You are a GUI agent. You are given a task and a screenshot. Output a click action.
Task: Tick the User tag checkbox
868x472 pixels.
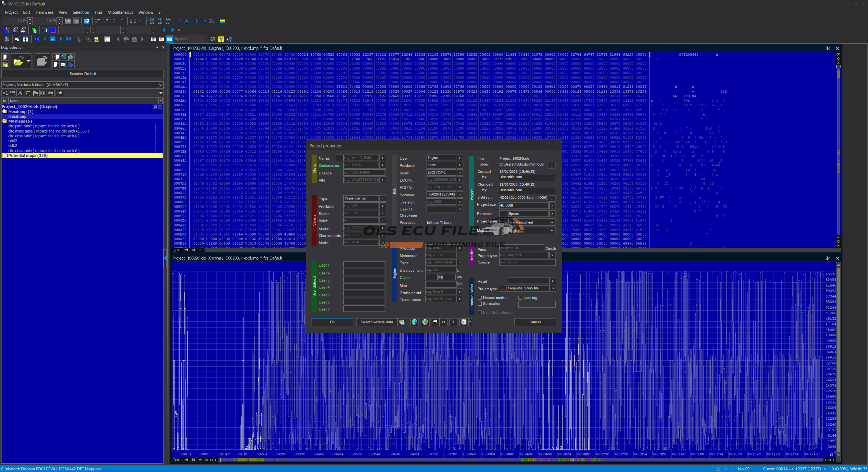coord(520,298)
